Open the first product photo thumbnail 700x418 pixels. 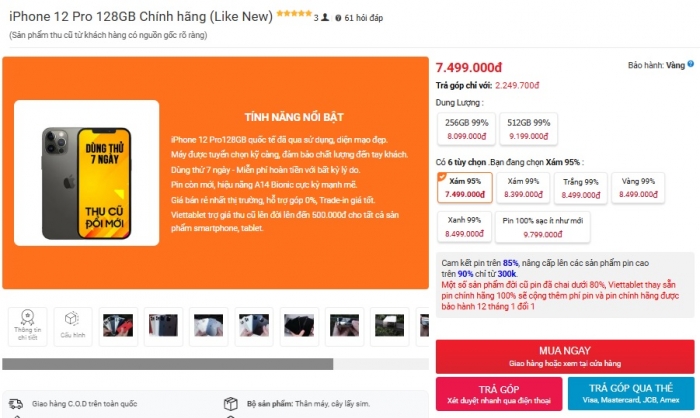pos(118,326)
